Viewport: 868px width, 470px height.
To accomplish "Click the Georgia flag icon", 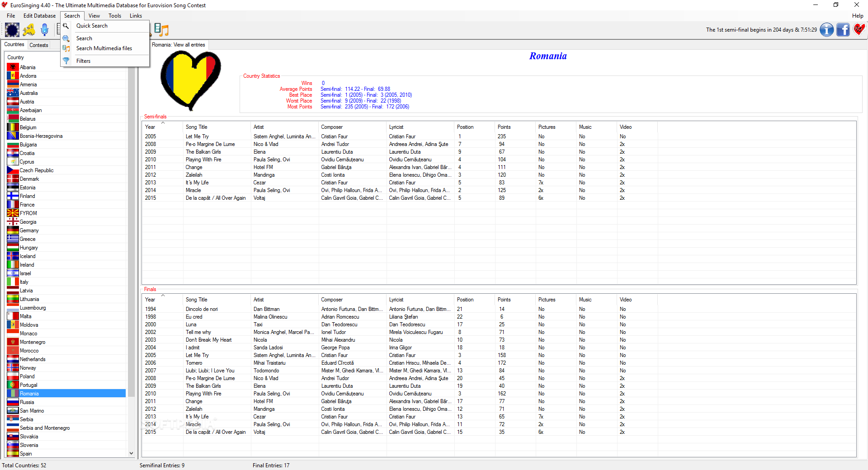I will 13,222.
